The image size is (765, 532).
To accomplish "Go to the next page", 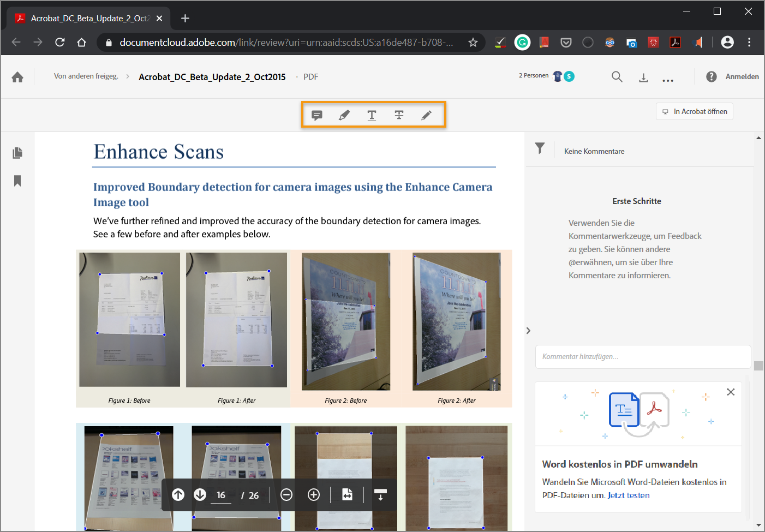I will pos(200,495).
